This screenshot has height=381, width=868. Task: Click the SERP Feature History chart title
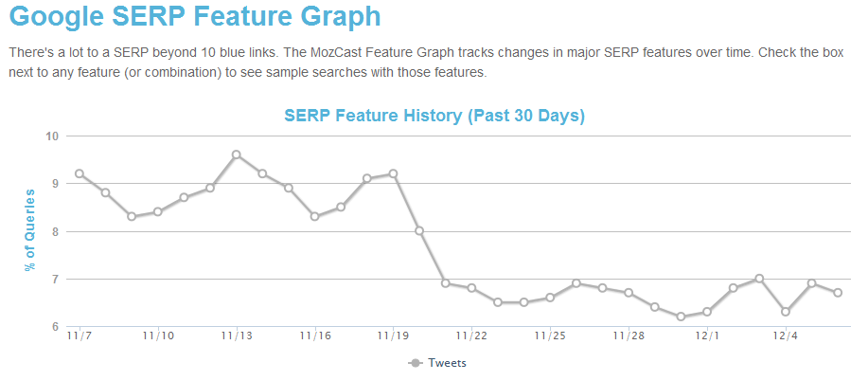[x=434, y=116]
